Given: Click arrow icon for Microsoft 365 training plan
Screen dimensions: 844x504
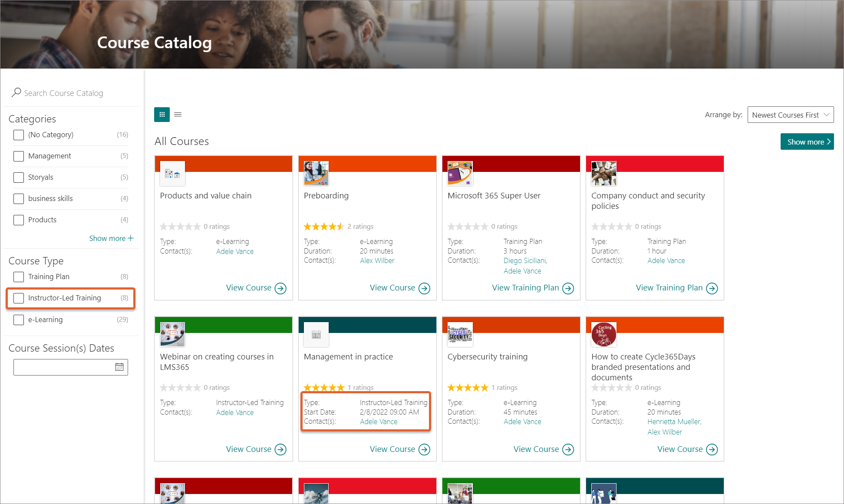Looking at the screenshot, I should click(568, 288).
